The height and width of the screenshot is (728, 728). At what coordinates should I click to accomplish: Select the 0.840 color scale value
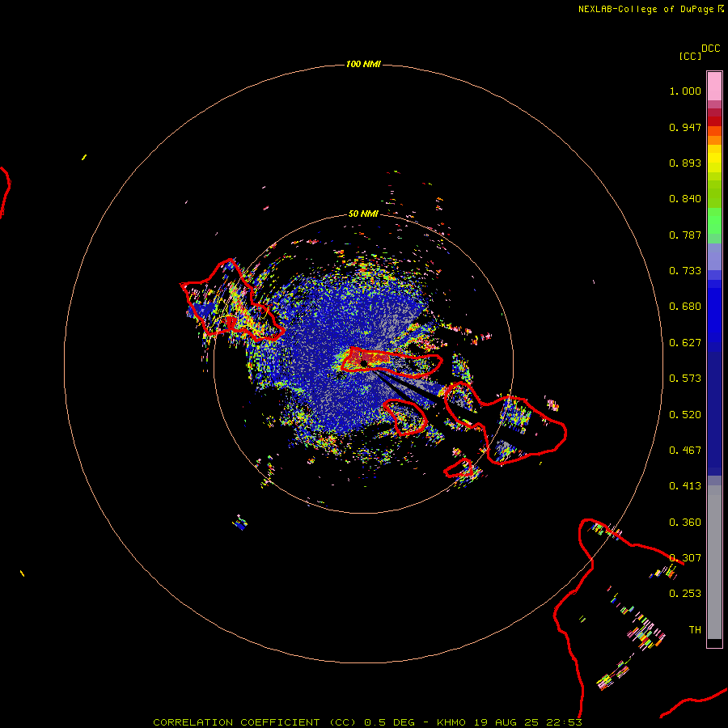685,199
